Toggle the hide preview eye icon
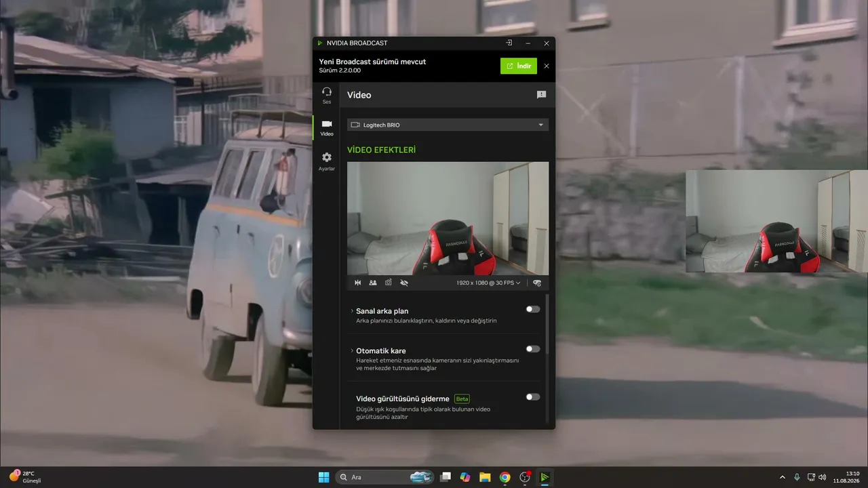This screenshot has width=868, height=488. pos(404,283)
